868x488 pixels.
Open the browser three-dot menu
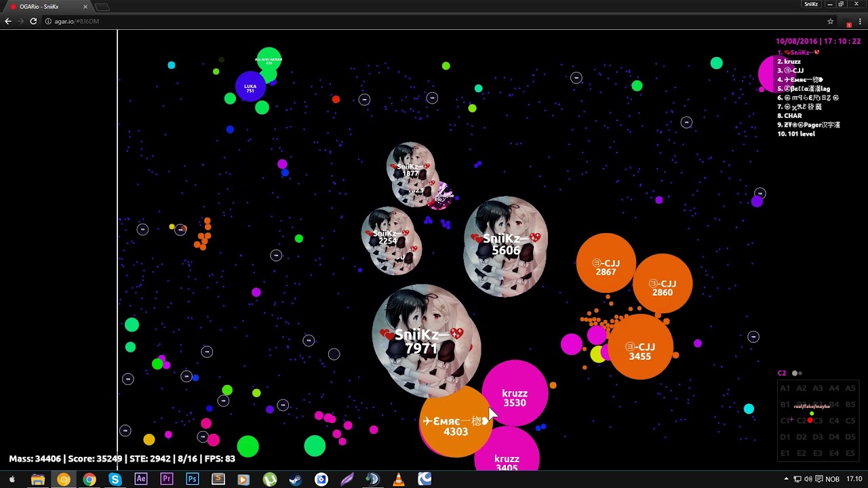coord(859,21)
